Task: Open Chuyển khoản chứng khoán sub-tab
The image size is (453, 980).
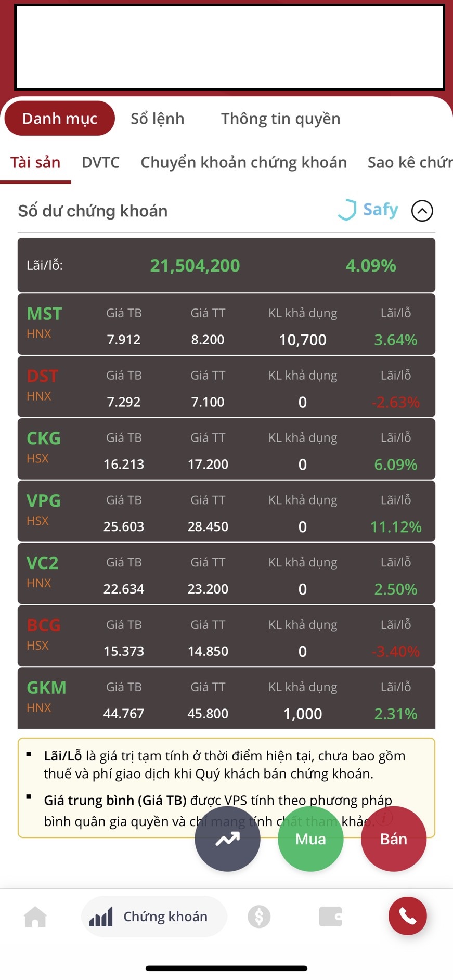Action: click(243, 162)
